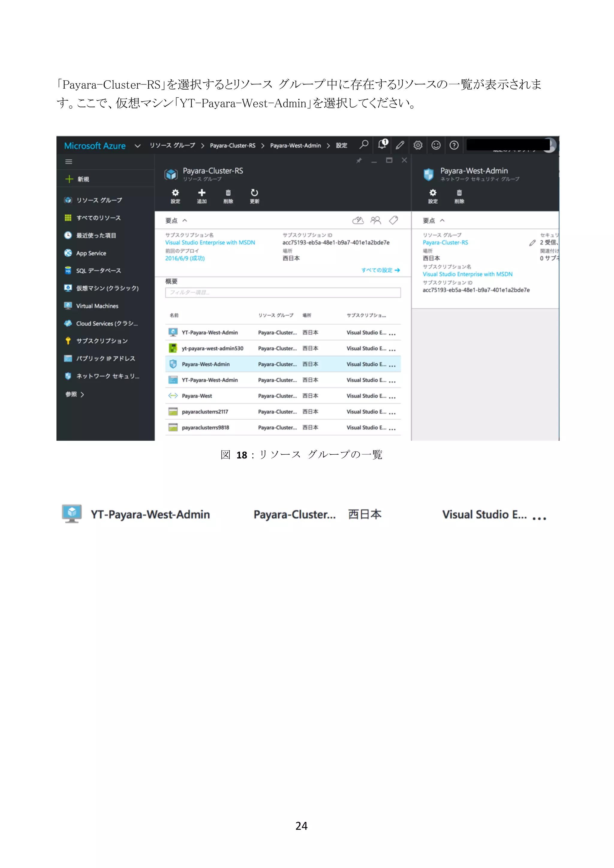Click the pencil edit dashboard icon
The image size is (614, 868).
click(400, 145)
